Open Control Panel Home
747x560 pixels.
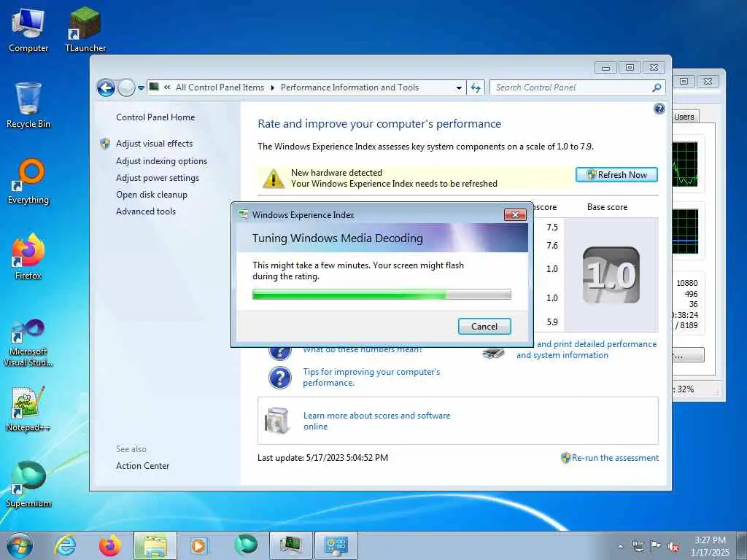[x=155, y=117]
